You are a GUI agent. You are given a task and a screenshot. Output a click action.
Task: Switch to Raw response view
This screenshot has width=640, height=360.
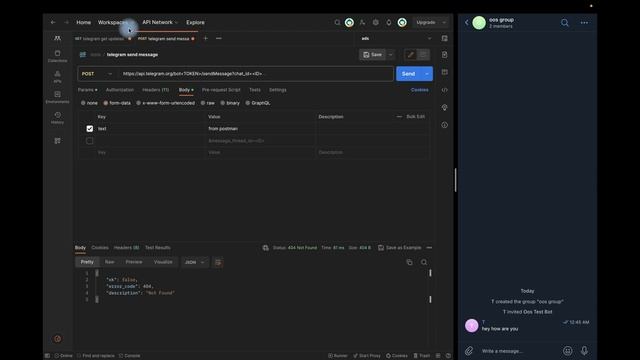coord(109,262)
